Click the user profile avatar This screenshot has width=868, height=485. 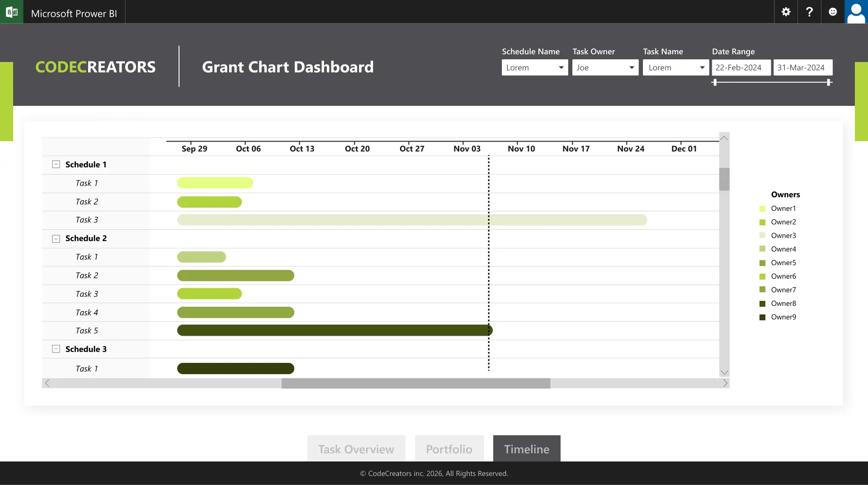856,12
